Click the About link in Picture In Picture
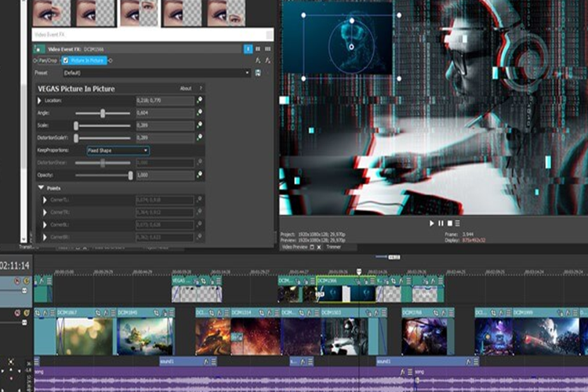 (x=186, y=89)
